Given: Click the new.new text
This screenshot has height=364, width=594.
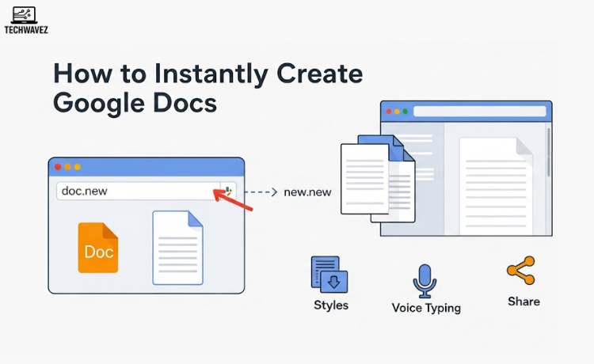Looking at the screenshot, I should 309,191.
